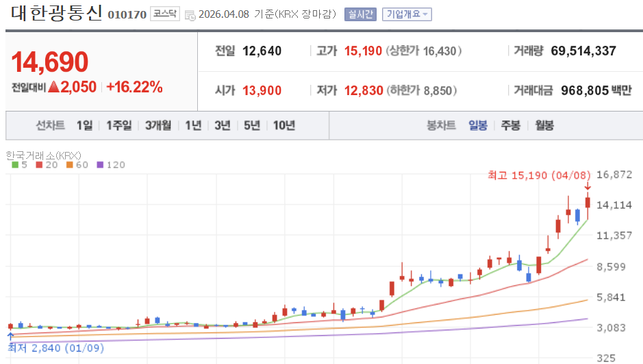This screenshot has width=643, height=364.
Task: Click the red up-triangle change icon
Action: [x=53, y=87]
